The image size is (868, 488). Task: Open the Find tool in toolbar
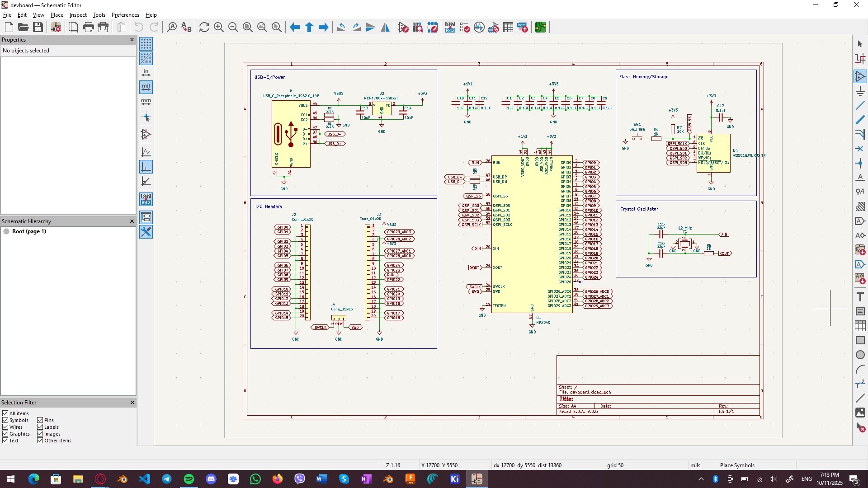tap(172, 28)
